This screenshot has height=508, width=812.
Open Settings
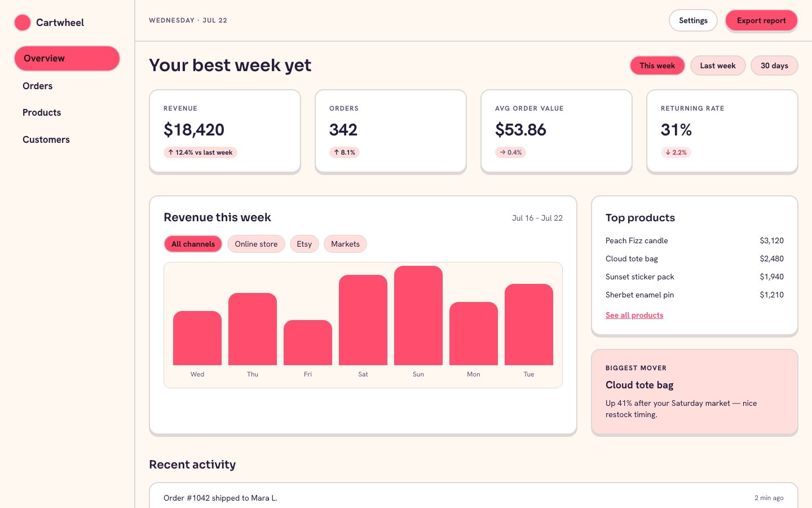coord(693,20)
